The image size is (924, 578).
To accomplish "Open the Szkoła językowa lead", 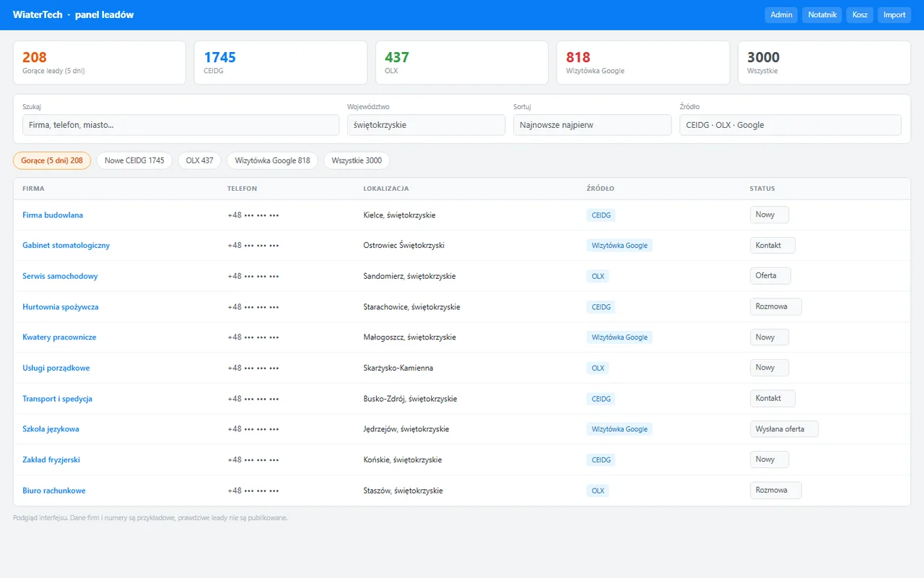I will [51, 429].
